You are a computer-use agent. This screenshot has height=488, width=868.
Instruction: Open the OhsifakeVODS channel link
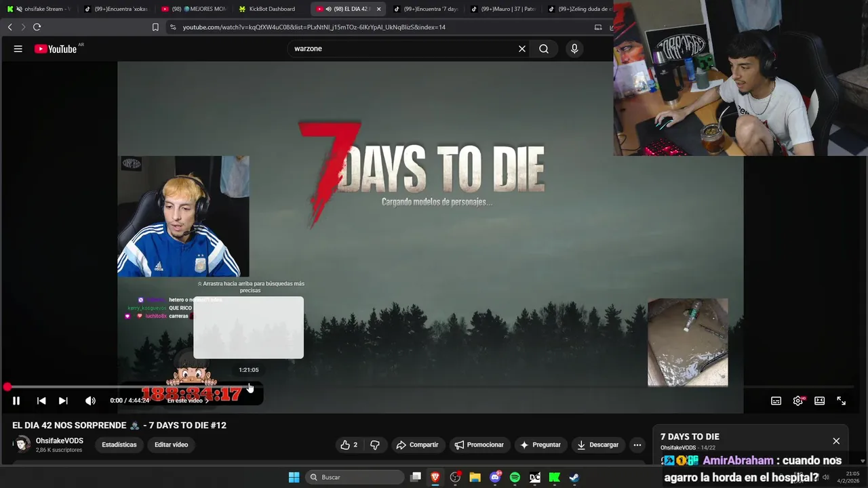click(x=60, y=441)
